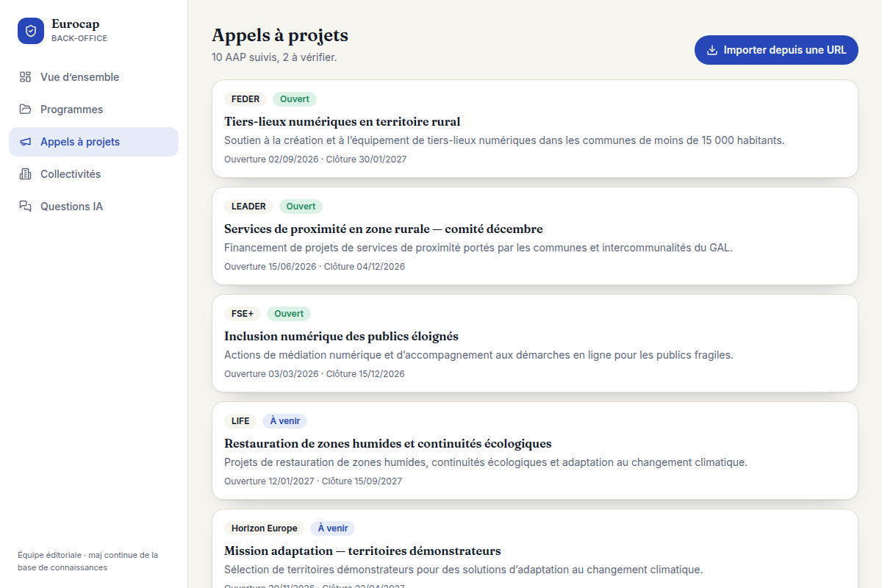Click the Vue d'ensemble grid icon

tap(26, 77)
